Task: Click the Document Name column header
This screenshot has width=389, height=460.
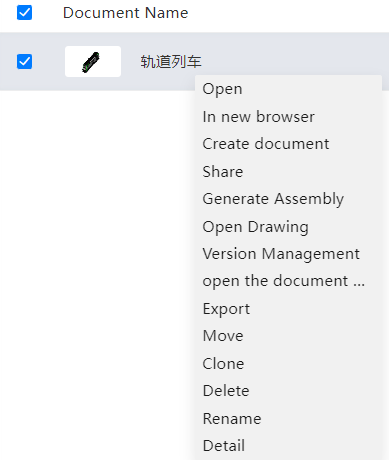Action: (126, 13)
